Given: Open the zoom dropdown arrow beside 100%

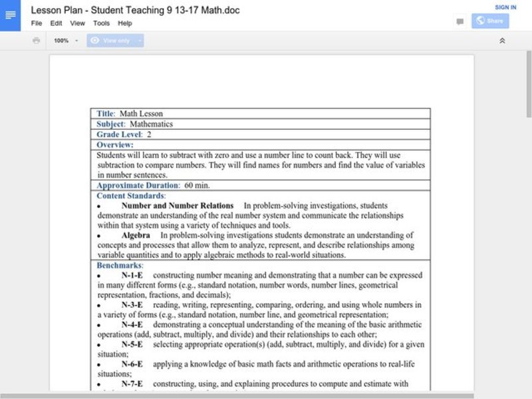Looking at the screenshot, I should pyautogui.click(x=77, y=41).
